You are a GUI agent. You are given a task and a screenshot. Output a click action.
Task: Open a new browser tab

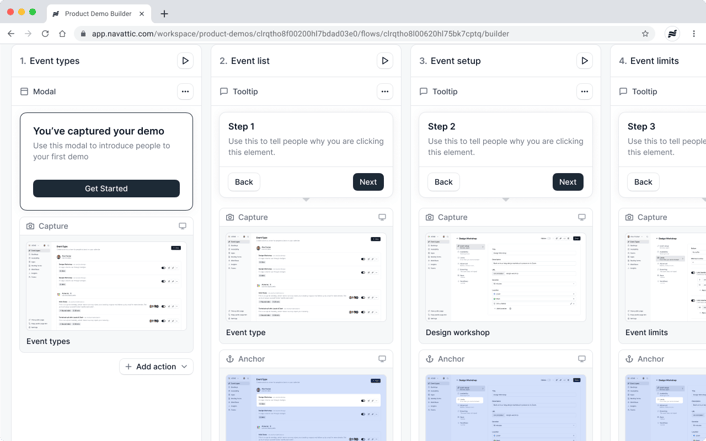[x=164, y=14]
